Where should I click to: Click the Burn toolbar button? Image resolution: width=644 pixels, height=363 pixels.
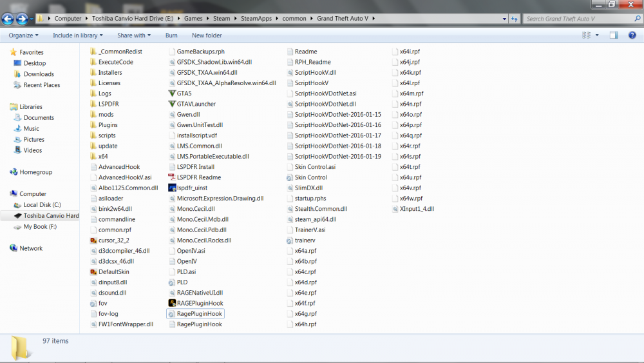[x=171, y=35]
